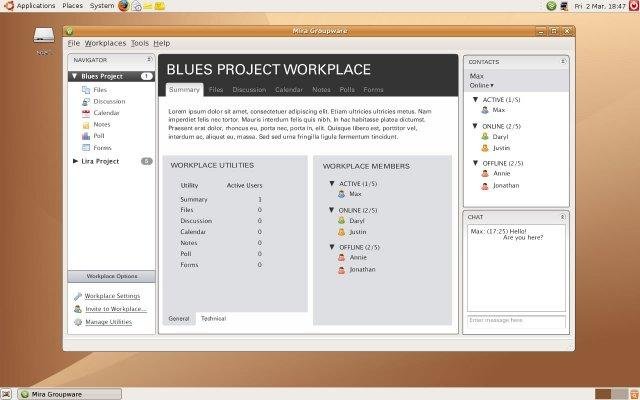The image size is (640, 400).
Task: Select Max's avatar in Workplace Members
Action: [342, 194]
